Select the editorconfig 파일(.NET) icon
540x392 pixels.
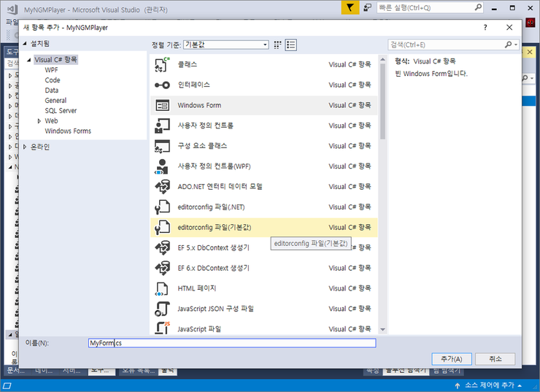[162, 207]
